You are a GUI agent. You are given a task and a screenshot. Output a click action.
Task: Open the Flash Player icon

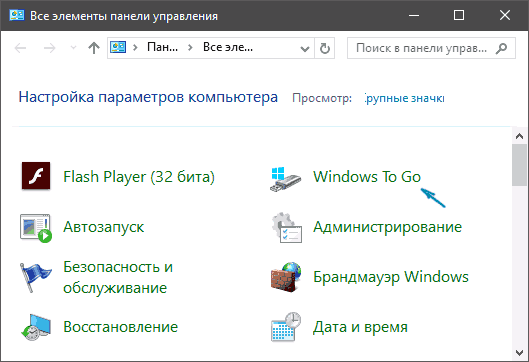tap(36, 176)
